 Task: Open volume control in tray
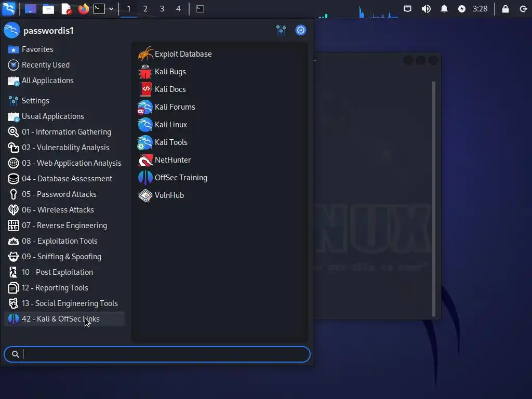pyautogui.click(x=426, y=9)
